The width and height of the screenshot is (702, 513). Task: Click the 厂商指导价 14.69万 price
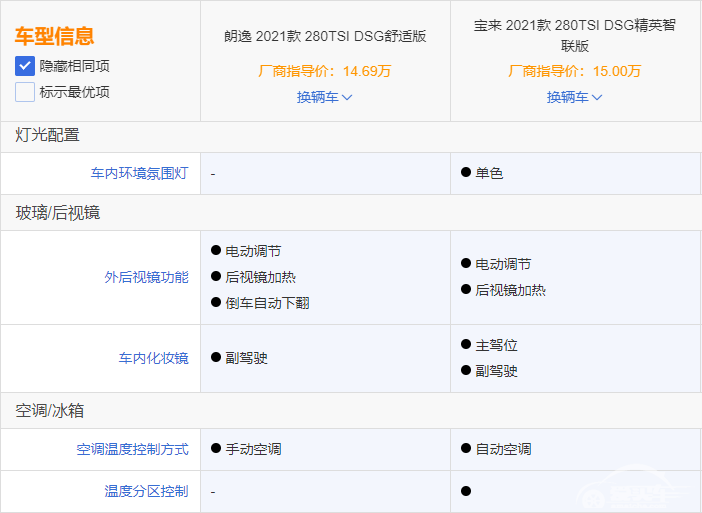tap(325, 71)
